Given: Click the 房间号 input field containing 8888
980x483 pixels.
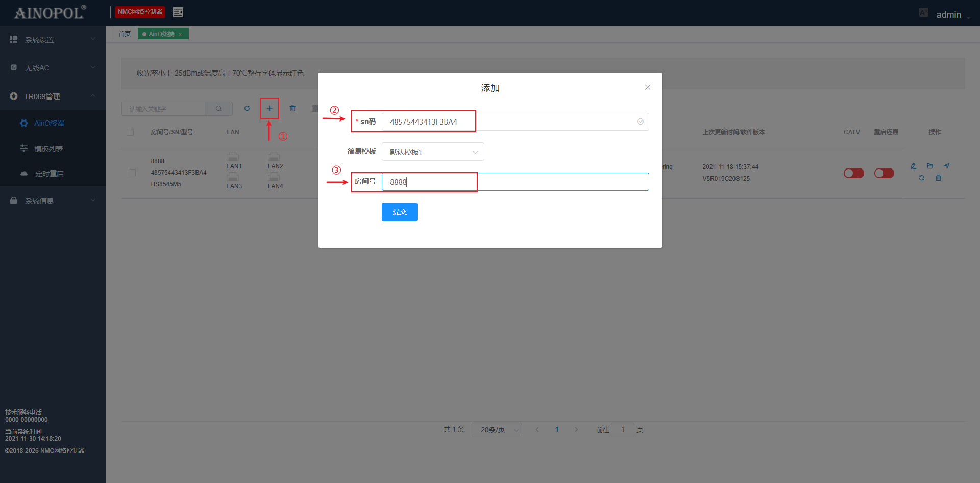Looking at the screenshot, I should [515, 182].
